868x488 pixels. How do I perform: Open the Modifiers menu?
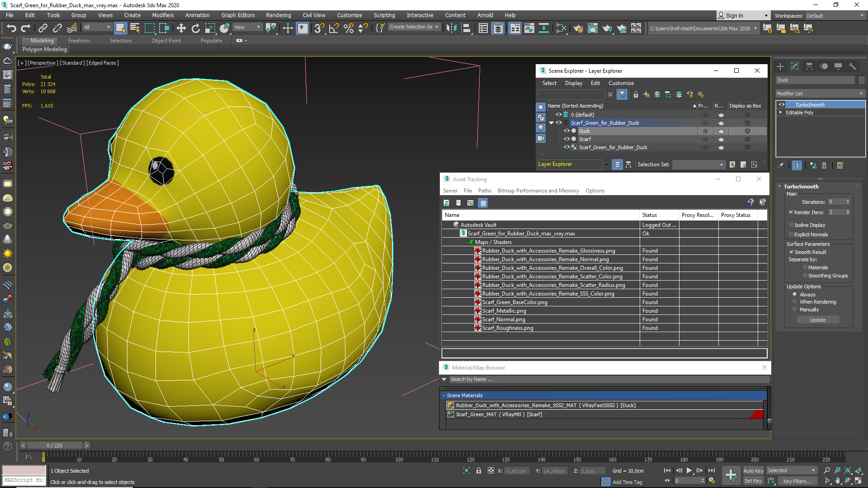(x=161, y=15)
